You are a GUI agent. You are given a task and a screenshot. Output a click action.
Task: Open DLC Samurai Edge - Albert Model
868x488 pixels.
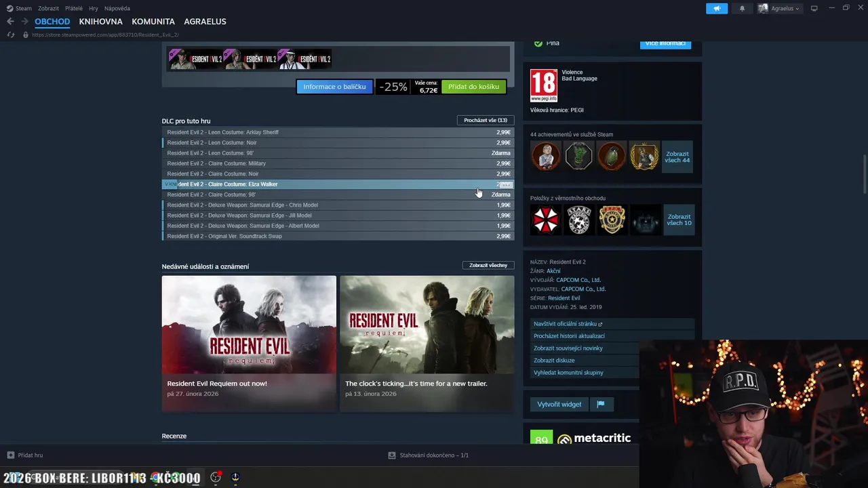point(338,226)
